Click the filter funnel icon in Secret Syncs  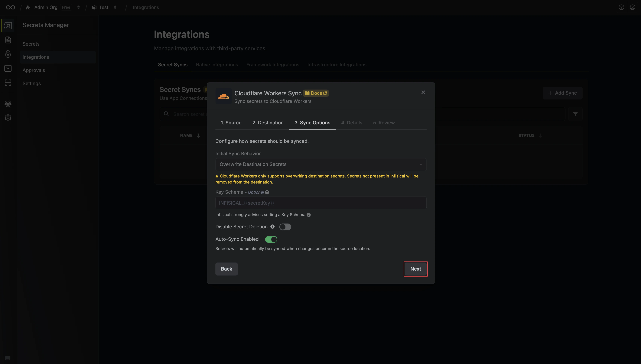[575, 114]
